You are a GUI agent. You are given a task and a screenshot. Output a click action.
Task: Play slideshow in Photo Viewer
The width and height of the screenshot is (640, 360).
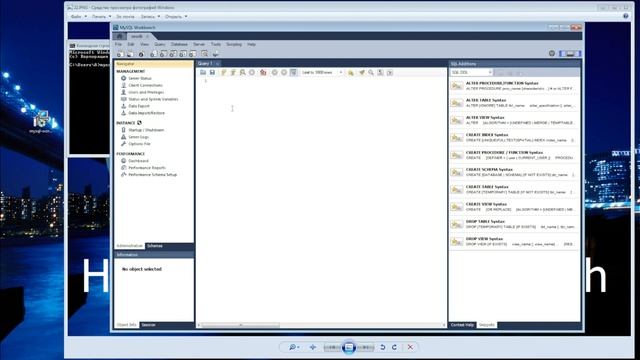tap(349, 347)
